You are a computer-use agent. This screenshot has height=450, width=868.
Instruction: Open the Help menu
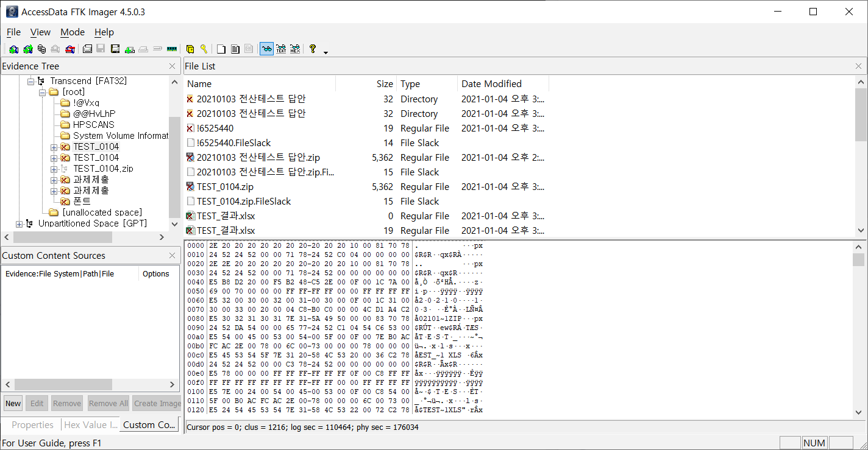(104, 32)
